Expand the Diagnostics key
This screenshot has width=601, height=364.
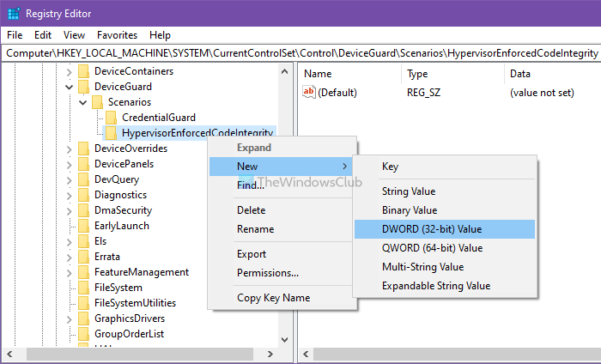coord(69,196)
